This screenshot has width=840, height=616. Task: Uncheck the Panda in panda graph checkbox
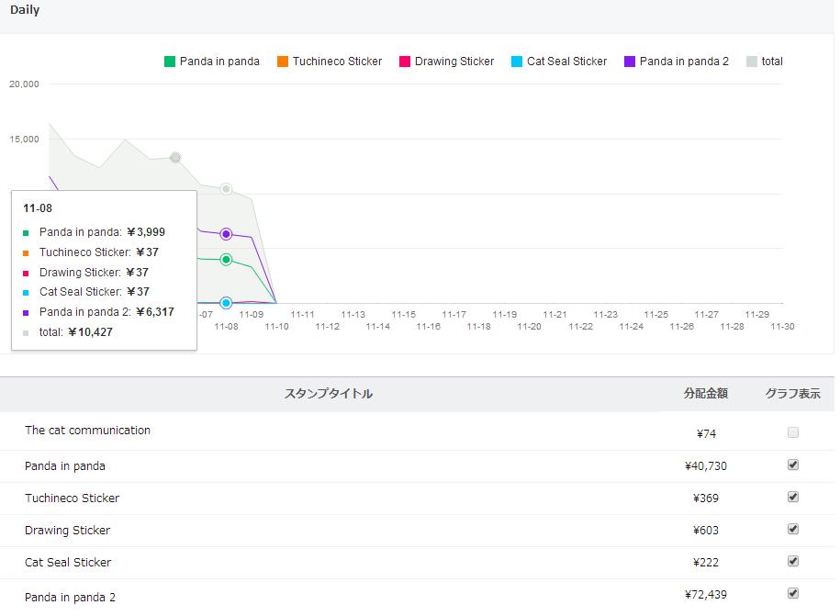(793, 465)
